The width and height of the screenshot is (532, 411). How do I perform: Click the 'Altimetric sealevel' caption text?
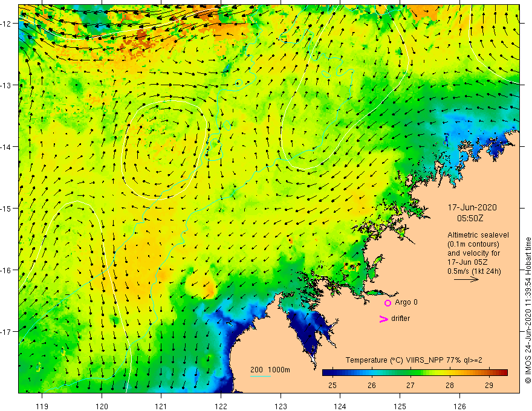(x=478, y=235)
